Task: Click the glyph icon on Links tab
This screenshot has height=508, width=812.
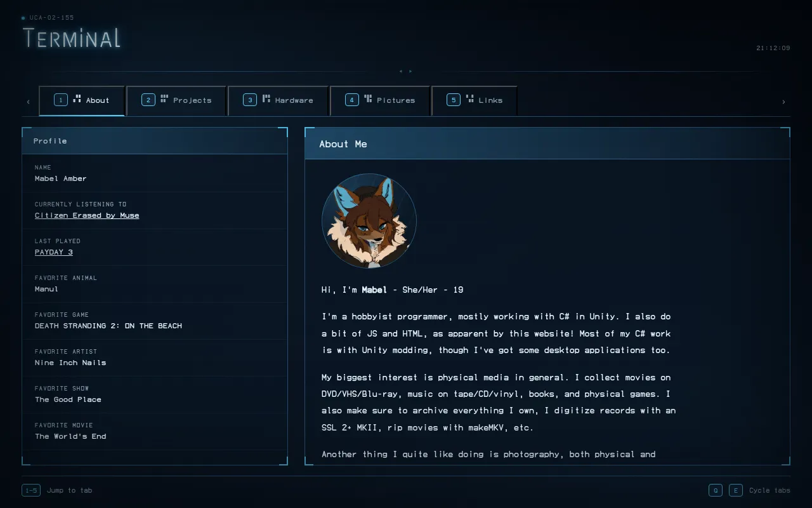Action: [470, 98]
